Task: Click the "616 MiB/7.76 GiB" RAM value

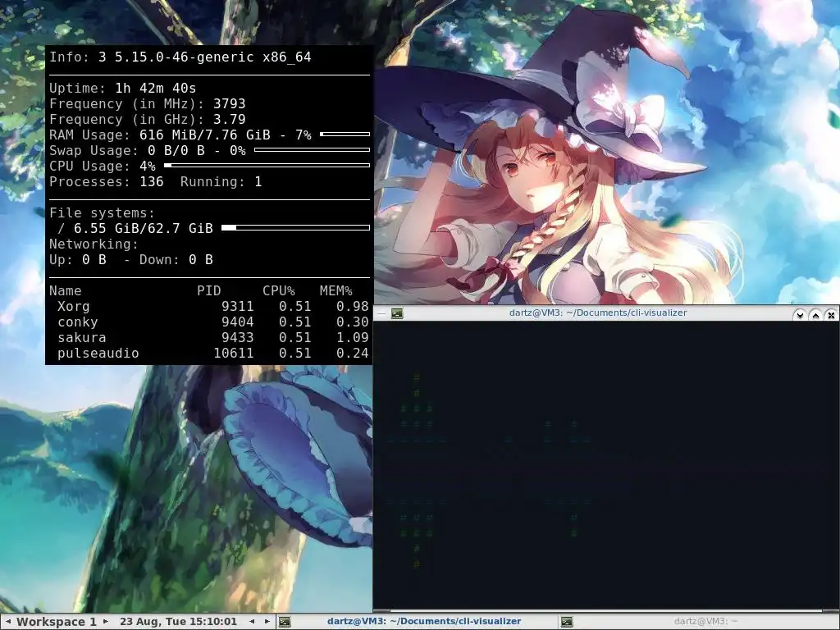Action: pos(204,135)
